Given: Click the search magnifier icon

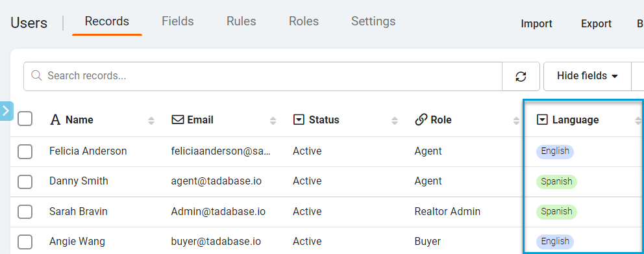Looking at the screenshot, I should click(x=36, y=75).
